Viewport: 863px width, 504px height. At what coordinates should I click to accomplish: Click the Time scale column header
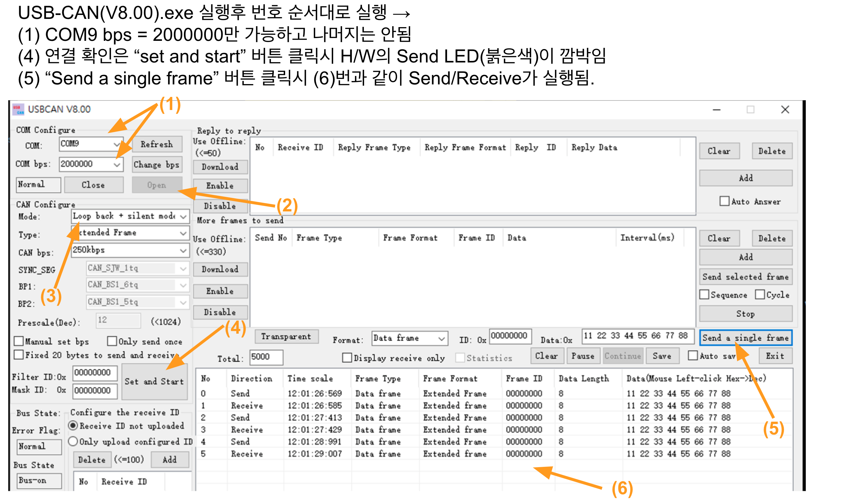pos(310,378)
